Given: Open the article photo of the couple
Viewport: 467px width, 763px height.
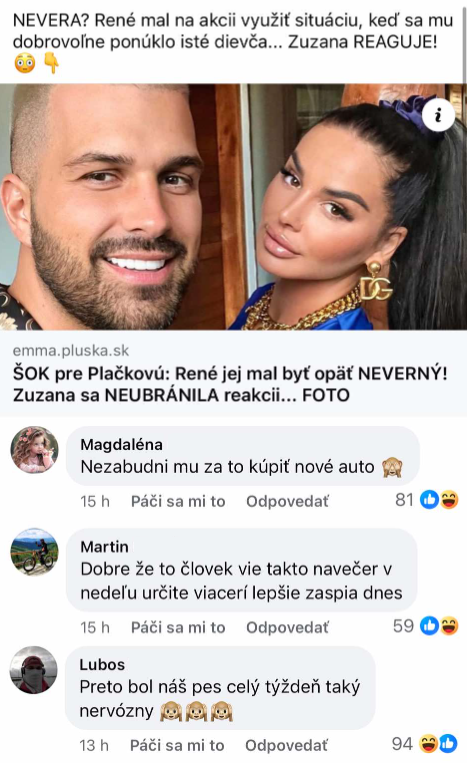Looking at the screenshot, I should coord(234,207).
